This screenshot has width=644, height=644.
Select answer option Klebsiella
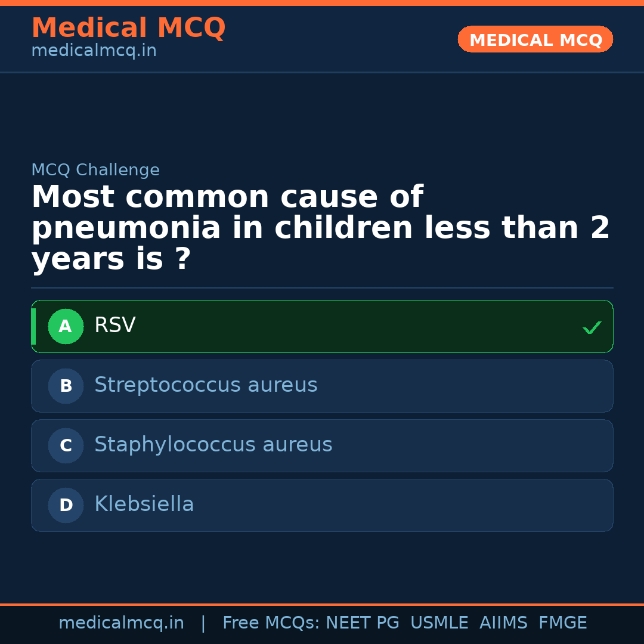tap(322, 505)
